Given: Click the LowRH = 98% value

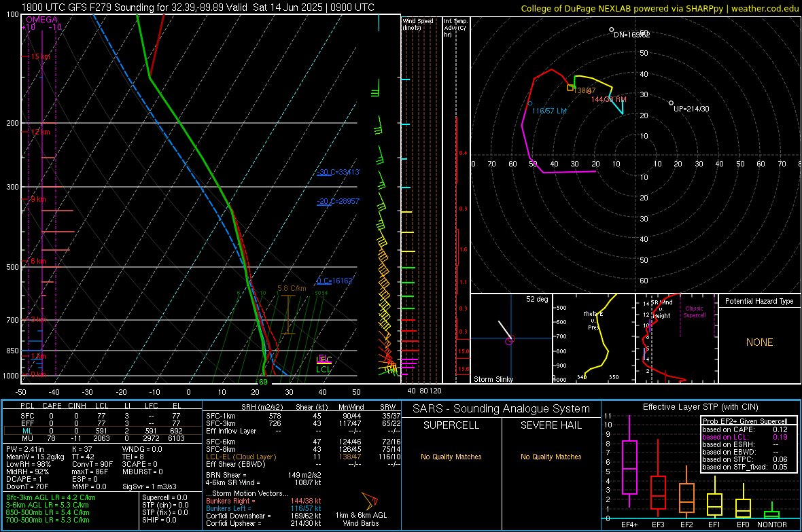Looking at the screenshot, I should (28, 465).
